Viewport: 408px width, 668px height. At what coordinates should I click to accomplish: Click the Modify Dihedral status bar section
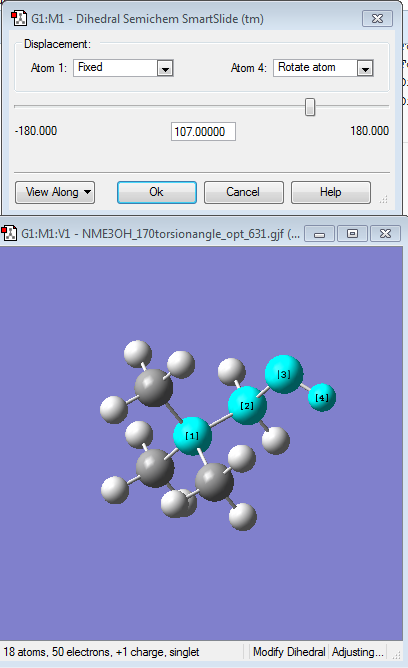(289, 652)
